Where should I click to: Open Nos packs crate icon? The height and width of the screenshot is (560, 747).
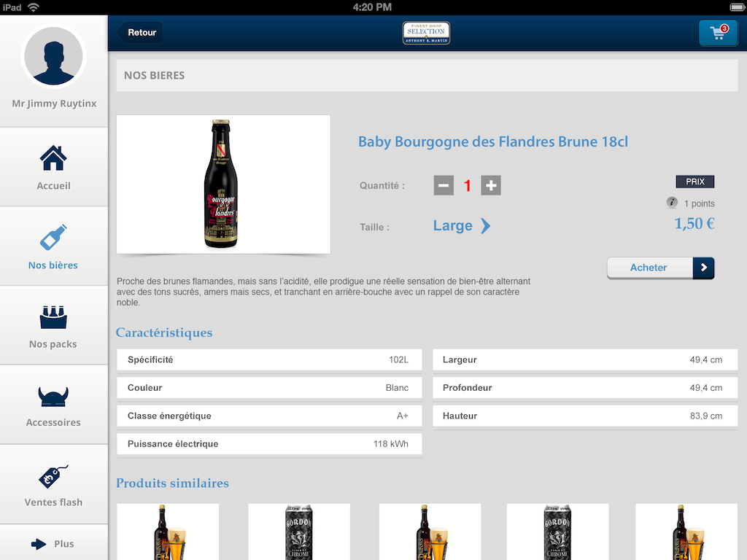pos(53,317)
